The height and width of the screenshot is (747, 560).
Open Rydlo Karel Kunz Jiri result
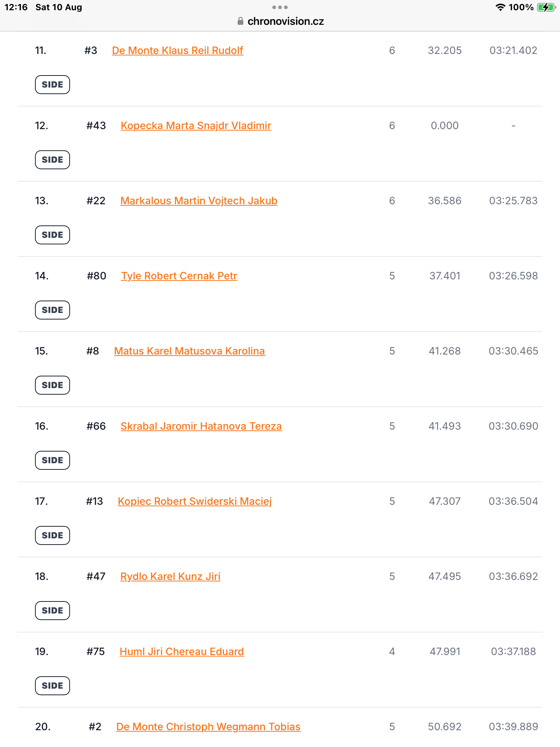click(x=170, y=576)
